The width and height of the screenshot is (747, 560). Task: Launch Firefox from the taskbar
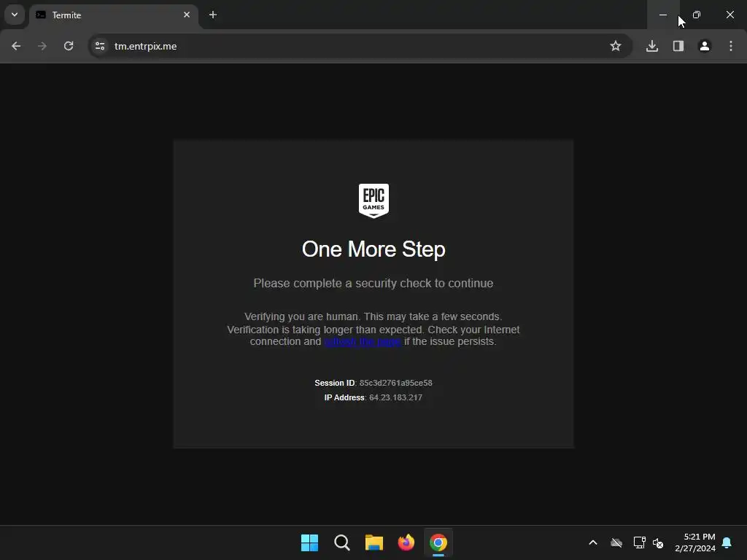click(406, 542)
